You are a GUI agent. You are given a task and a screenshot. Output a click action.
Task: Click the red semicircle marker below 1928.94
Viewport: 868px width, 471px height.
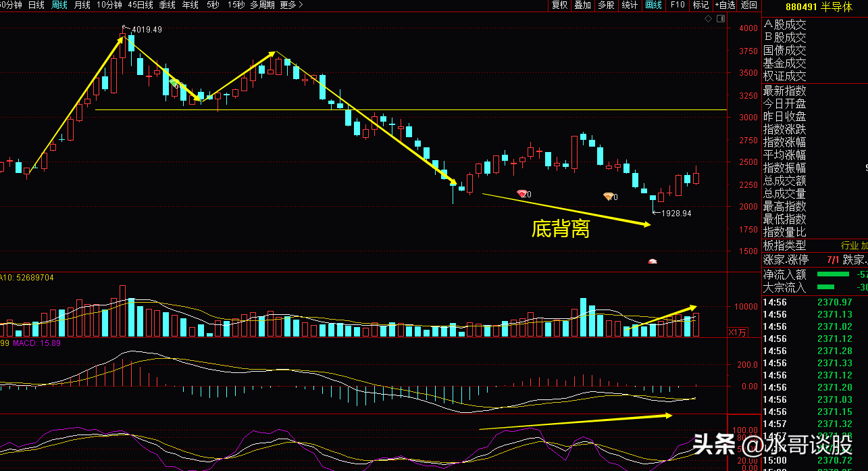pos(653,261)
